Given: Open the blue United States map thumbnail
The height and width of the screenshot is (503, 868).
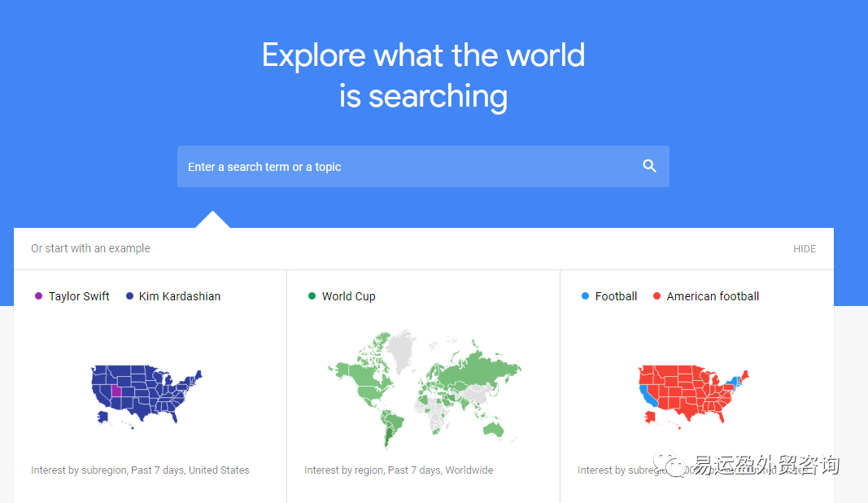Looking at the screenshot, I should (146, 396).
